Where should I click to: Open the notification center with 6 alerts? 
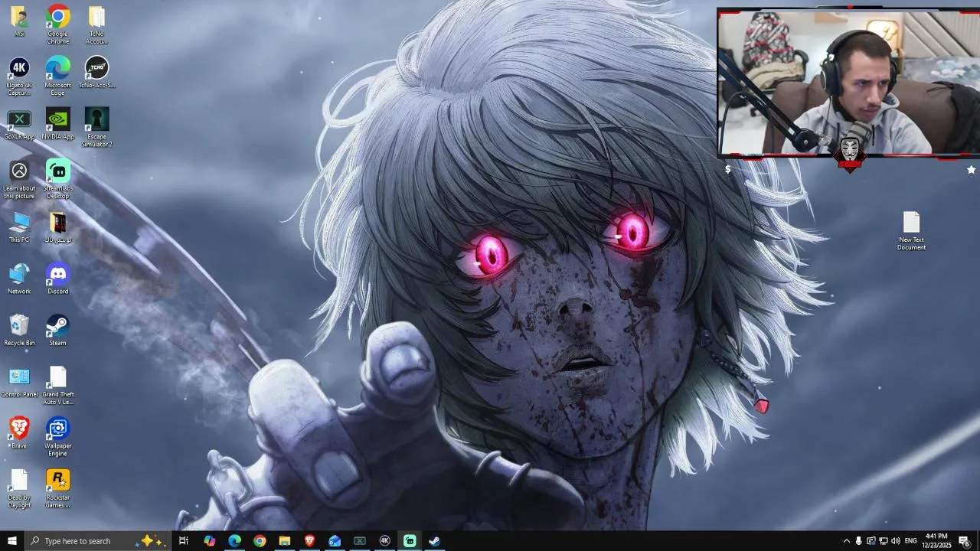tap(965, 541)
